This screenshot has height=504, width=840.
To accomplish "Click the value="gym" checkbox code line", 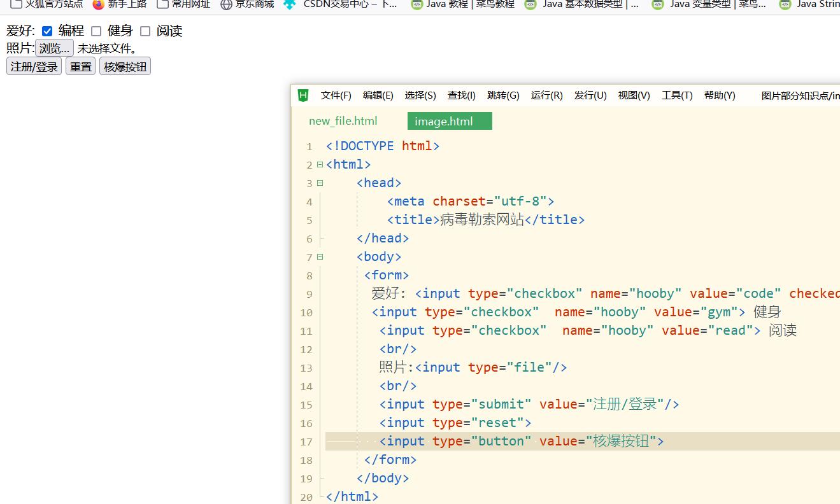I will [576, 312].
